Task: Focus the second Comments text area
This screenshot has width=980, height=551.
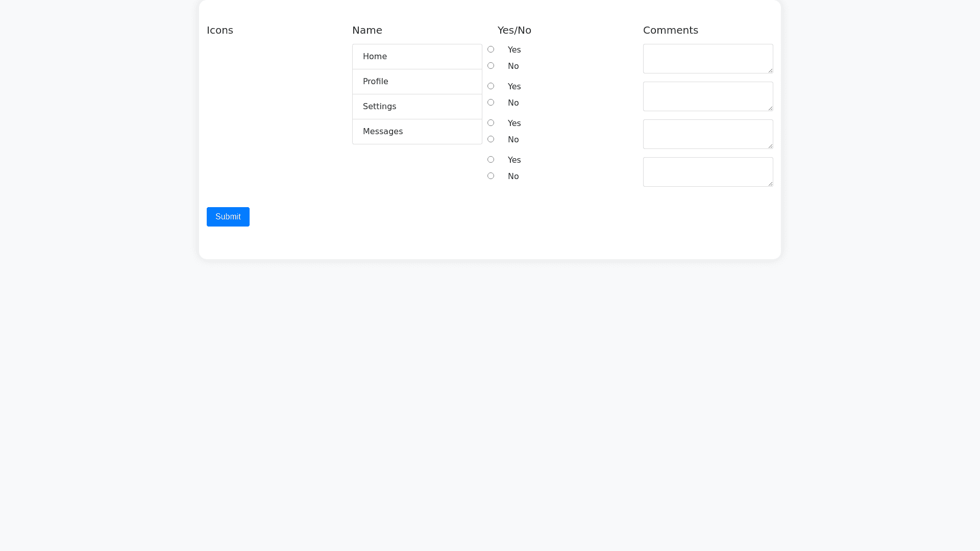Action: pos(707,96)
